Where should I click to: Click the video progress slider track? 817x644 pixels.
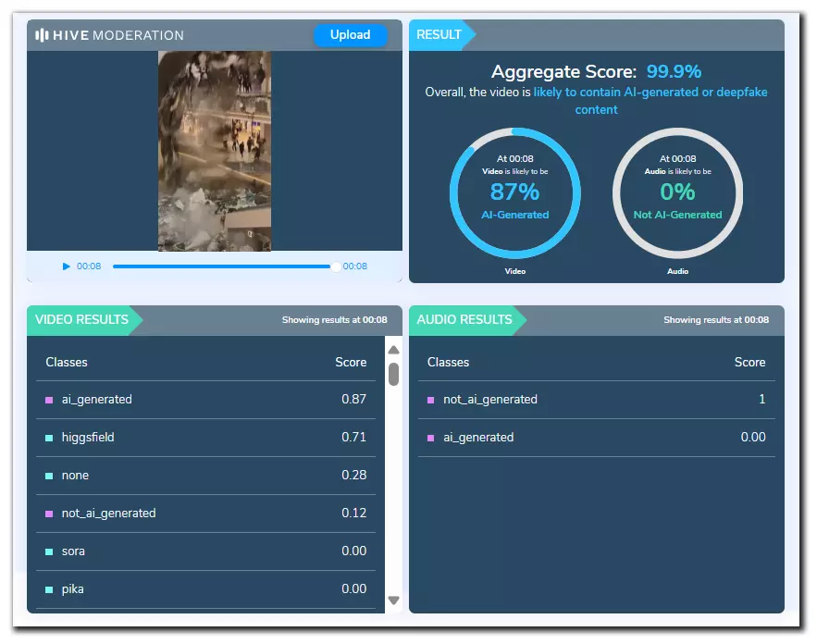click(222, 266)
